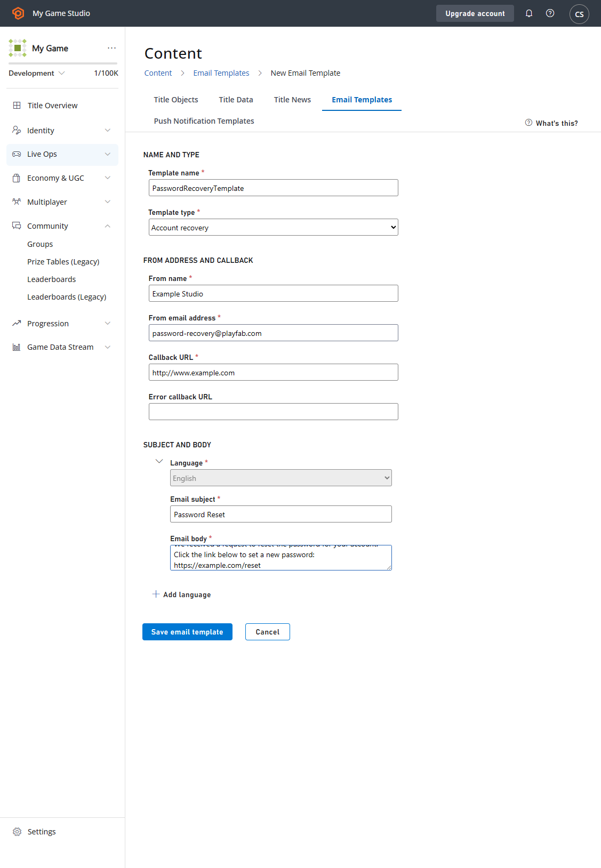The image size is (601, 868).
Task: Switch to the Title Data tab
Action: pos(236,100)
